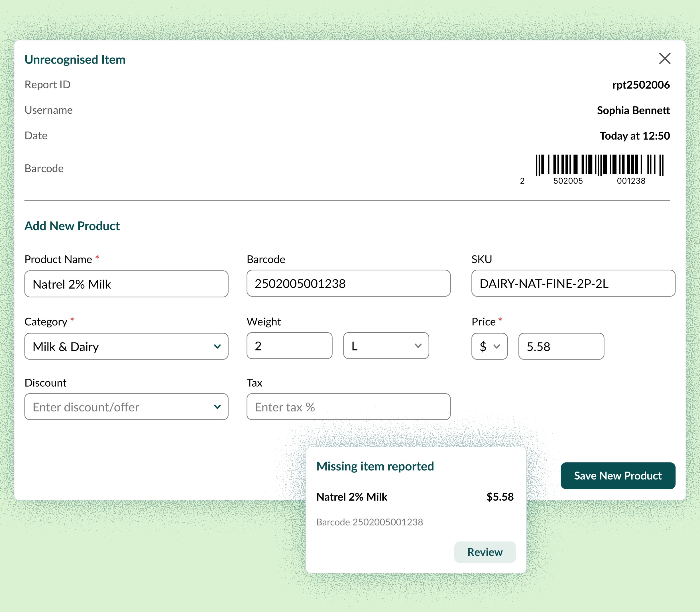The image size is (700, 612).
Task: Click the username Sophia Bennett
Action: tap(633, 110)
